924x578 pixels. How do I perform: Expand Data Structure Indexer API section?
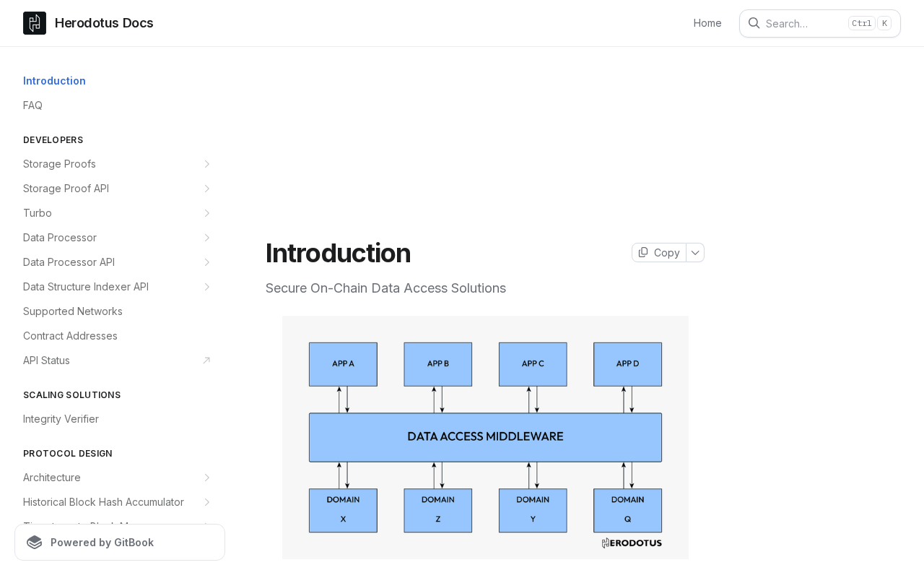[206, 287]
